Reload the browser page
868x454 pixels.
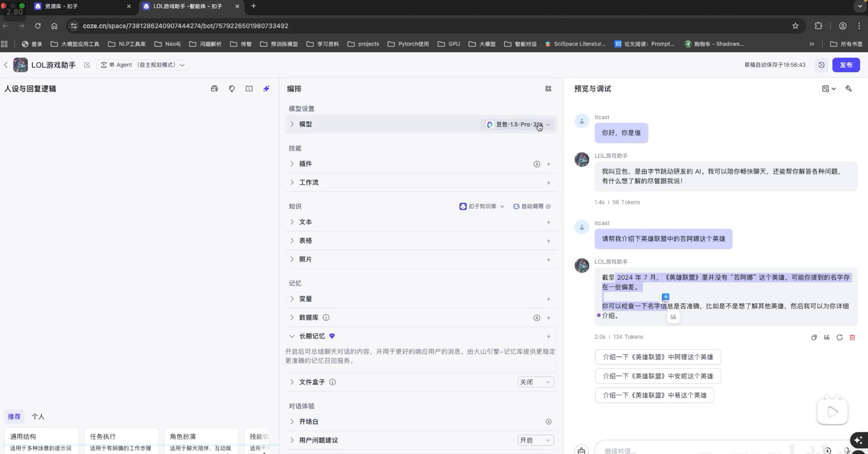pyautogui.click(x=38, y=26)
